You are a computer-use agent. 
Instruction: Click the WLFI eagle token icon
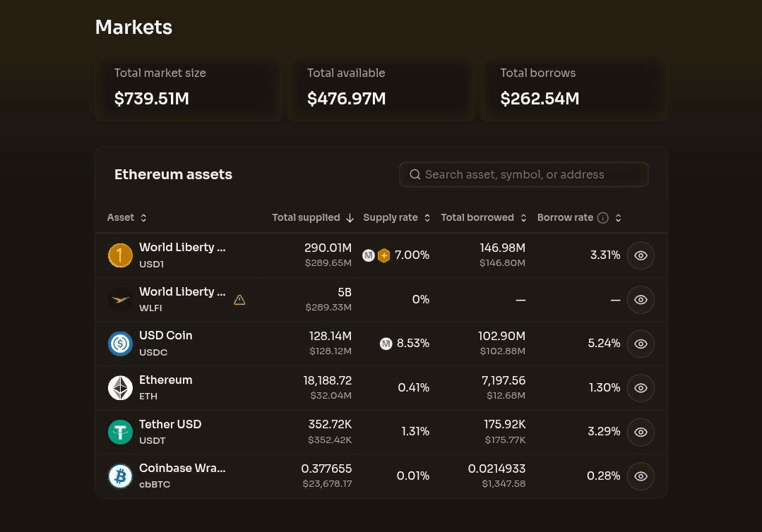(120, 299)
